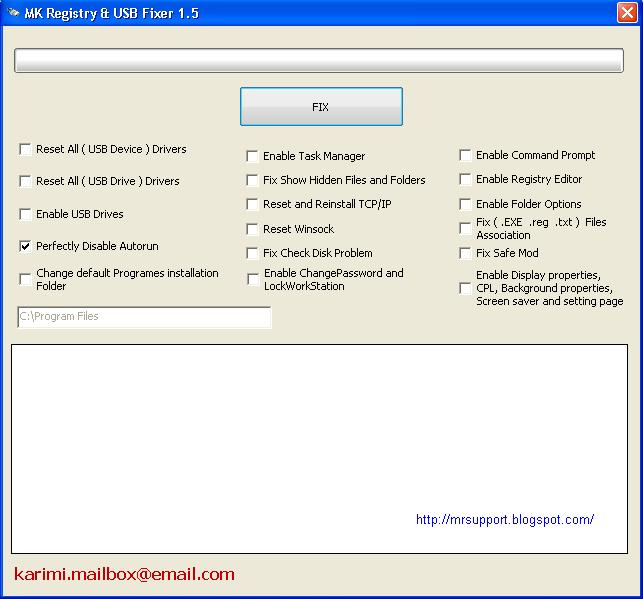Click the app icon in title bar
Viewport: 643px width, 599px height.
(x=13, y=13)
